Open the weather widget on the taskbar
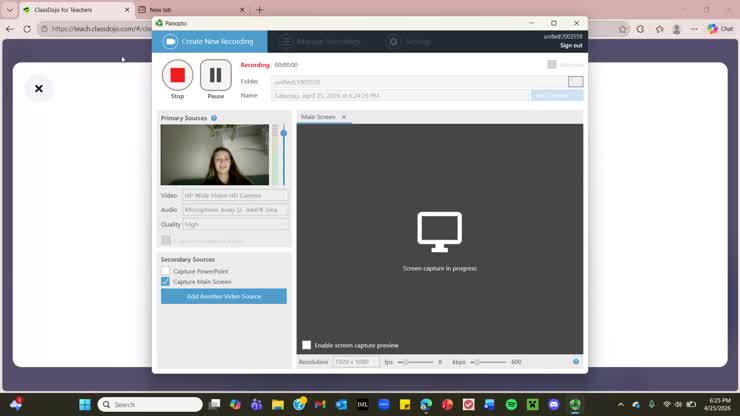 (16, 405)
